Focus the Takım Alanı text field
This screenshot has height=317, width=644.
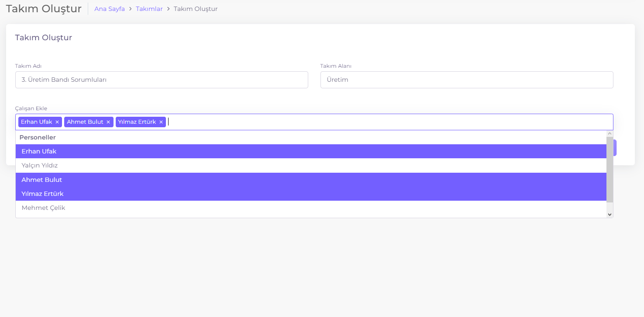[466, 80]
